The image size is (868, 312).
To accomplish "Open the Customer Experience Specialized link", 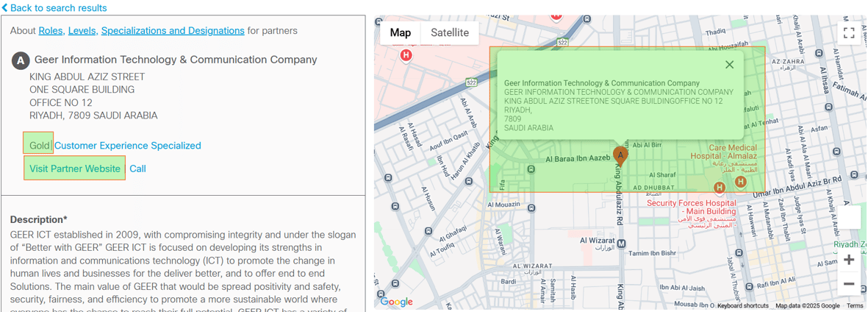I will pos(128,146).
